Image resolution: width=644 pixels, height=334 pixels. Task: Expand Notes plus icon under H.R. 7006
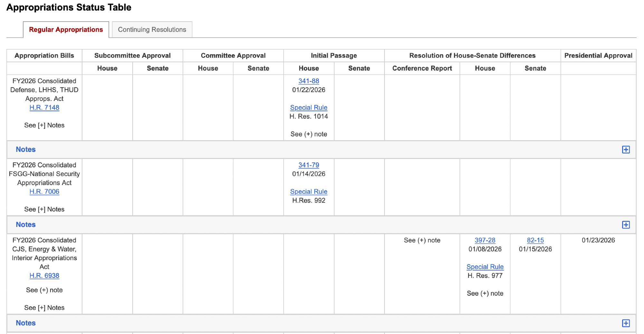click(626, 225)
